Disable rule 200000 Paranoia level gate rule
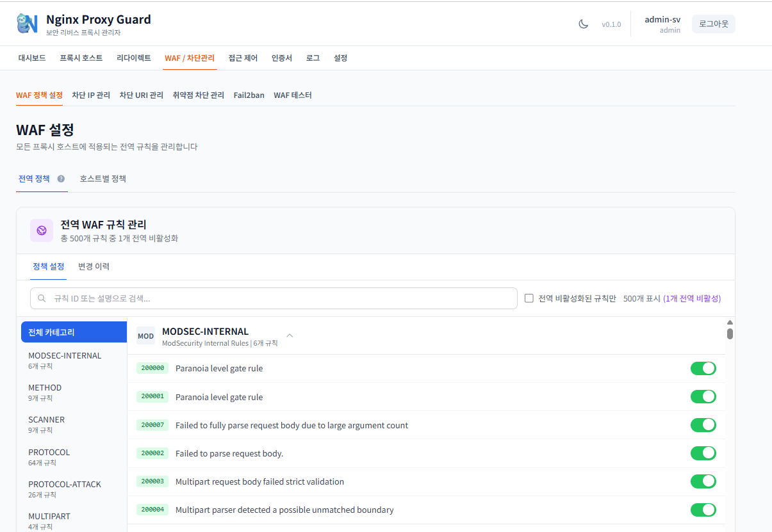Viewport: 772px width, 532px height. [703, 368]
